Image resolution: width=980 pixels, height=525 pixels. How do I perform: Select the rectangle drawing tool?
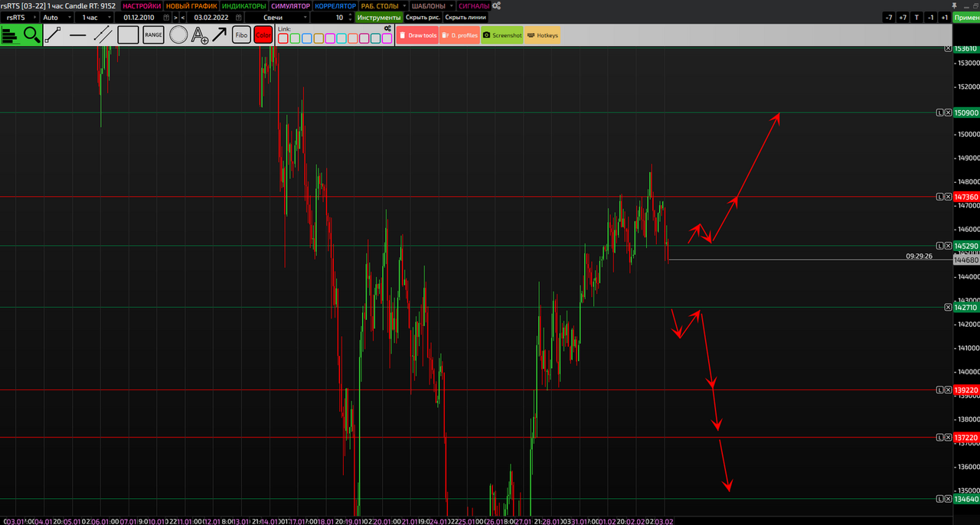click(128, 34)
